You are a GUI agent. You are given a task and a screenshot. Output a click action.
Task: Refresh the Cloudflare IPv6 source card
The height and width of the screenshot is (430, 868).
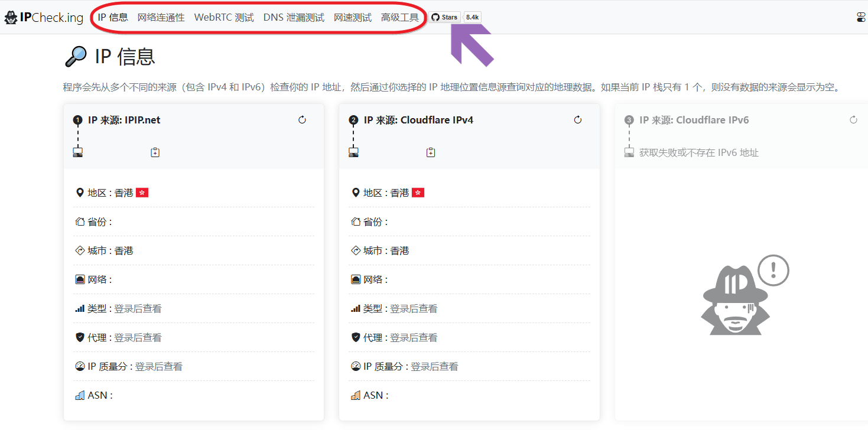click(x=853, y=120)
